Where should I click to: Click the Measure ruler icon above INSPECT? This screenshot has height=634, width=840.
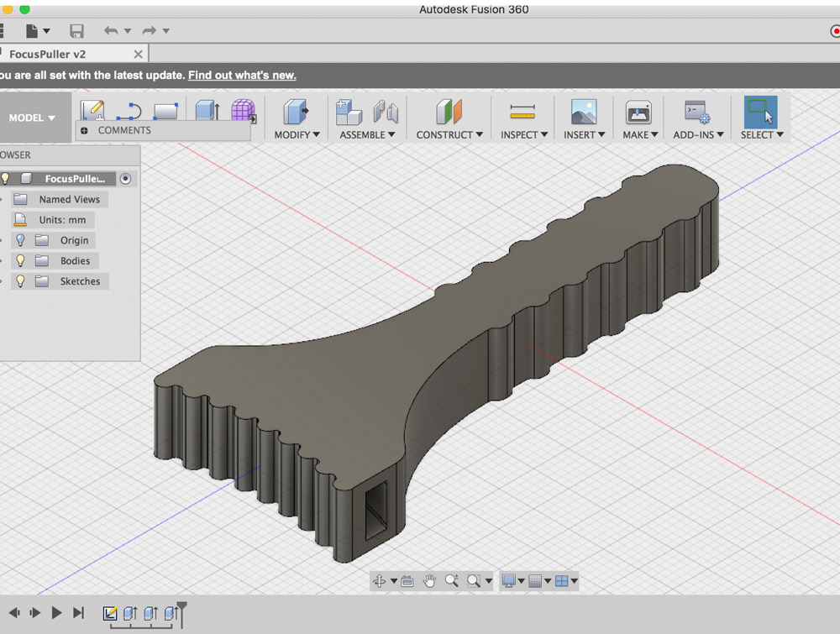[522, 112]
